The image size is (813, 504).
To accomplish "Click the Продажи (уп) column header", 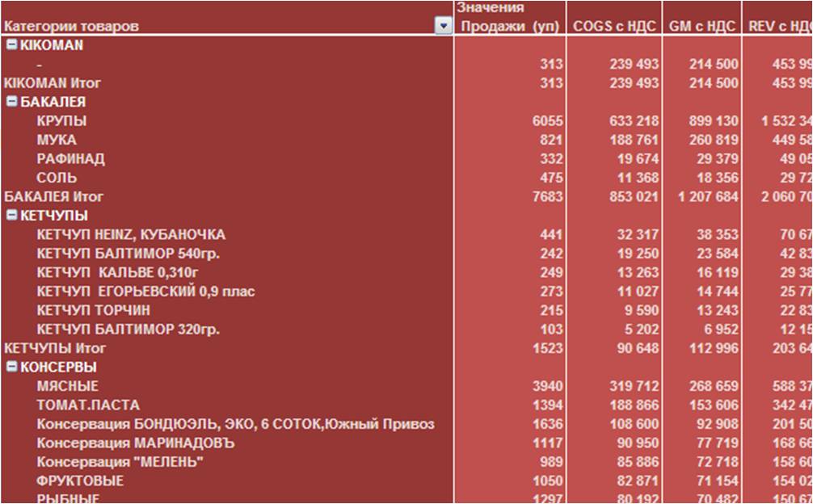I will [x=509, y=27].
